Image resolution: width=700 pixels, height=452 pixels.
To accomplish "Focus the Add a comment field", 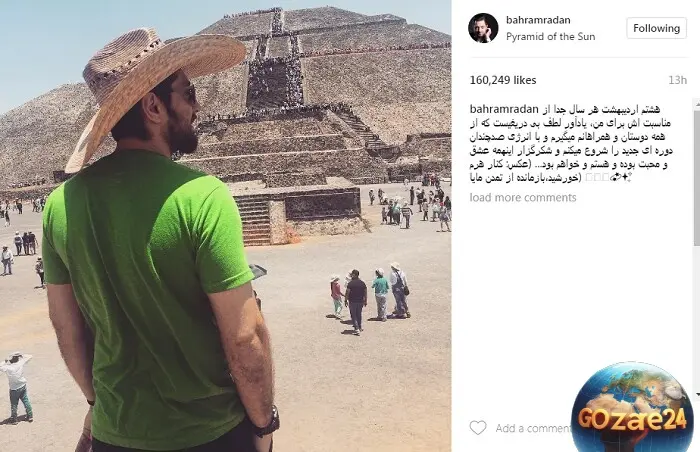I will (x=531, y=428).
